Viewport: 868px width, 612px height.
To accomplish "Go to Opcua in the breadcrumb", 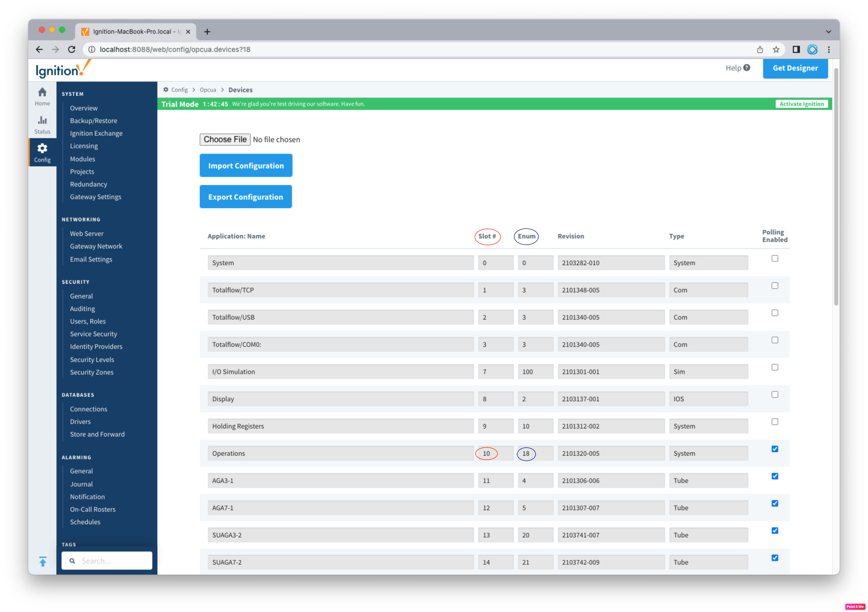I will coord(208,90).
